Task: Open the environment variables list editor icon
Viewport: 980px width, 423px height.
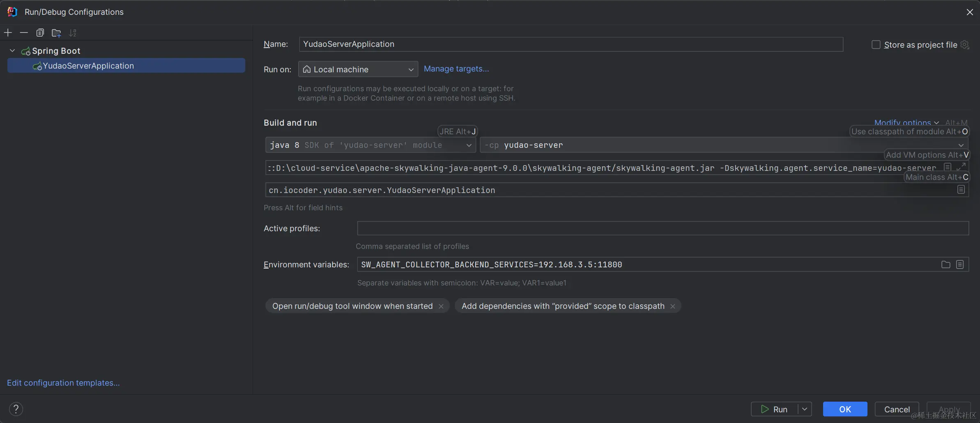Action: [960, 264]
